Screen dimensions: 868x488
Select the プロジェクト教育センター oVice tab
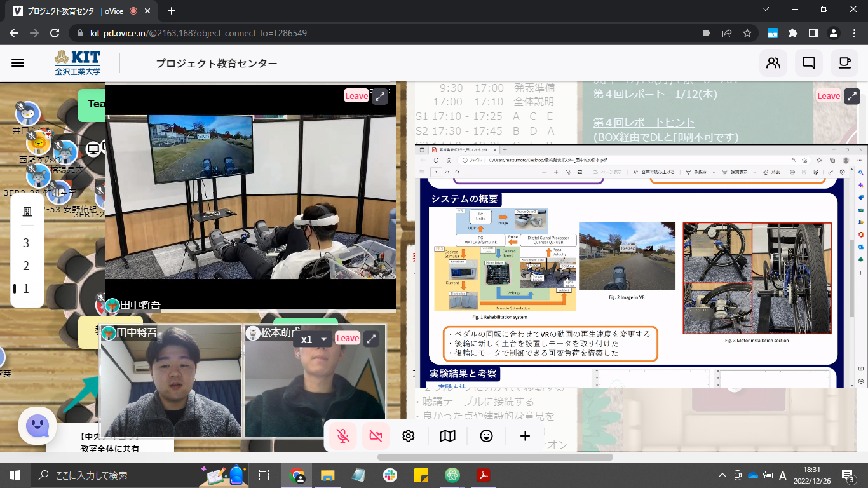point(81,11)
